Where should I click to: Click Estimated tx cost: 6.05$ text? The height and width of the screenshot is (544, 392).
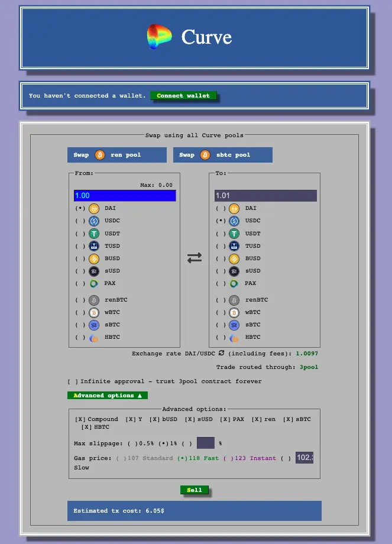tap(119, 511)
